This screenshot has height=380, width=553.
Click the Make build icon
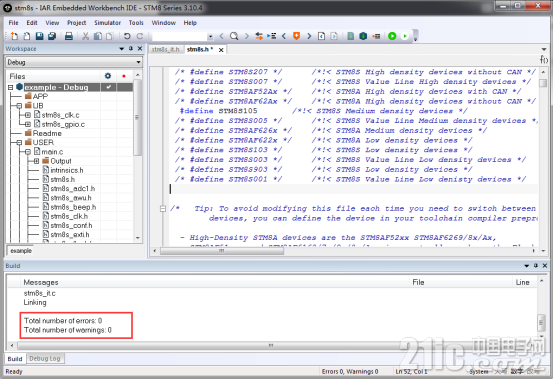(363, 36)
